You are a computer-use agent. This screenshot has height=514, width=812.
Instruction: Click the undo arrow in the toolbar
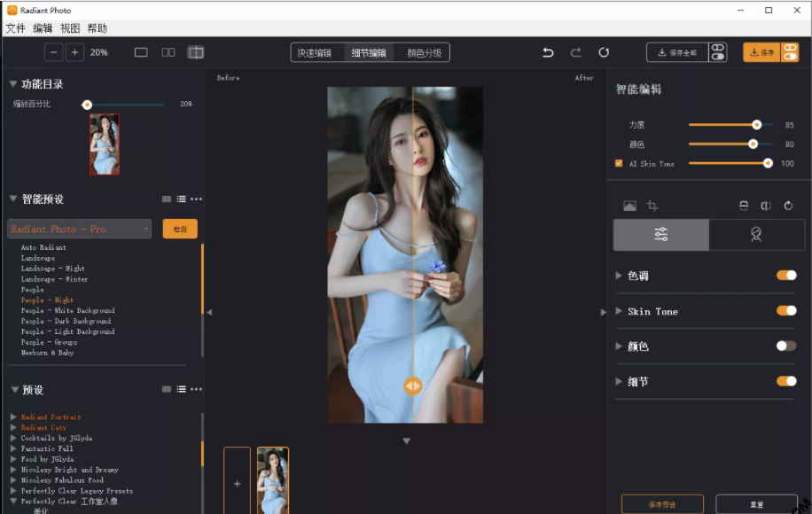coord(548,52)
